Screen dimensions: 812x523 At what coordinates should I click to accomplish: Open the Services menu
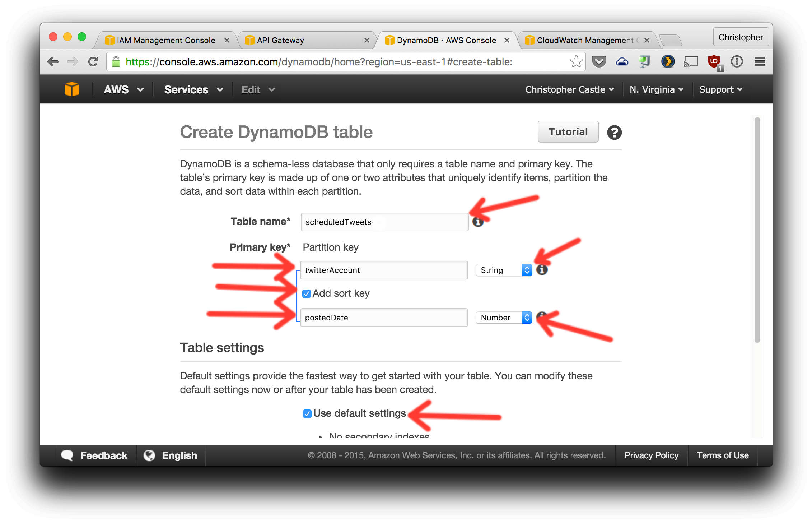point(193,89)
